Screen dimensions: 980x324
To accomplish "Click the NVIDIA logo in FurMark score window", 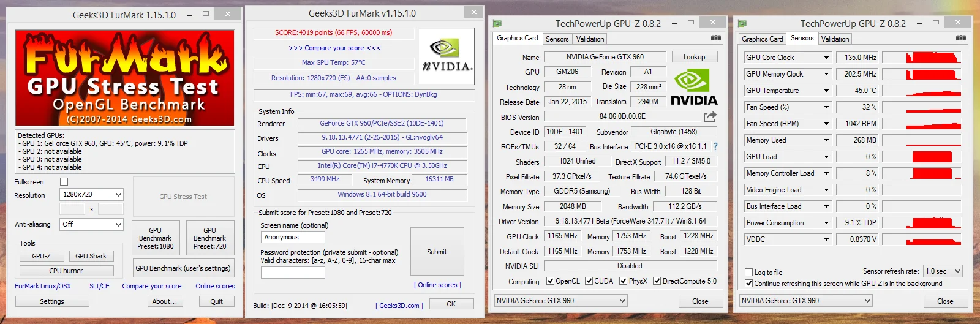I will click(x=447, y=56).
